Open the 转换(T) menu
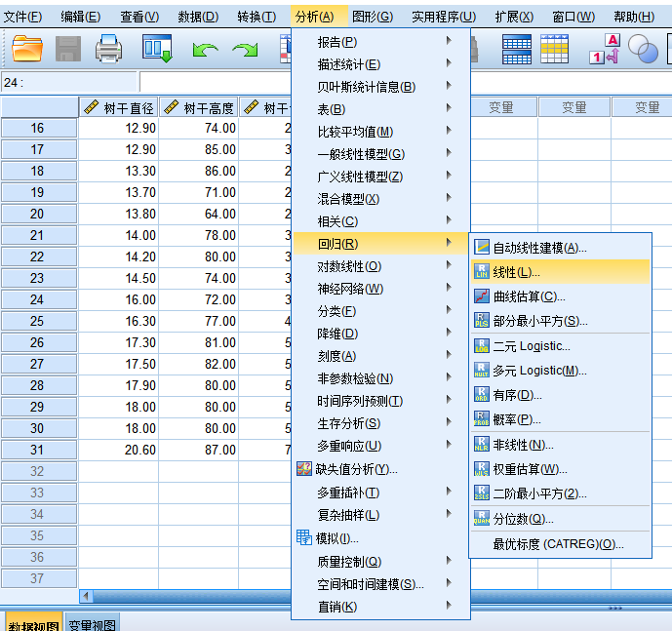Viewport: 672px width, 631px height. 257,17
